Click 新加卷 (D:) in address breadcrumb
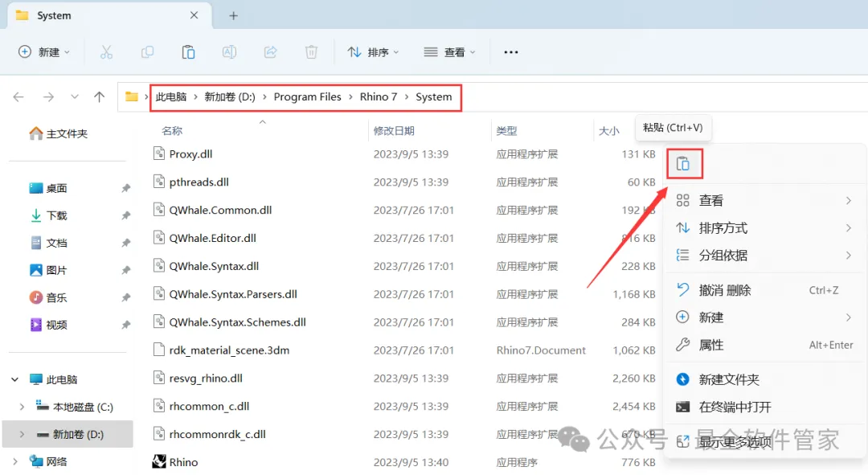This screenshot has width=868, height=475. 230,97
